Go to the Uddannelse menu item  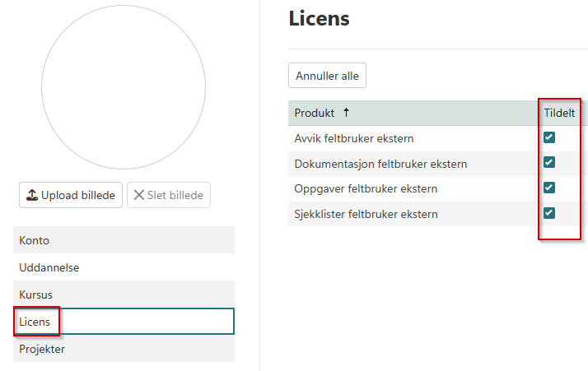click(49, 267)
